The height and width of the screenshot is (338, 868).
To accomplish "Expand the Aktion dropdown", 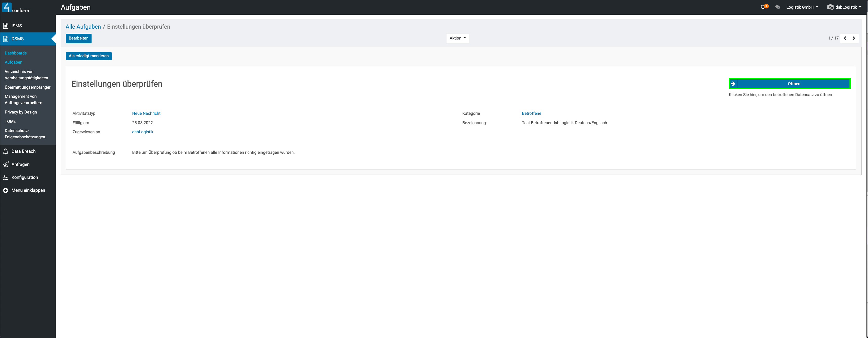I will (x=457, y=38).
